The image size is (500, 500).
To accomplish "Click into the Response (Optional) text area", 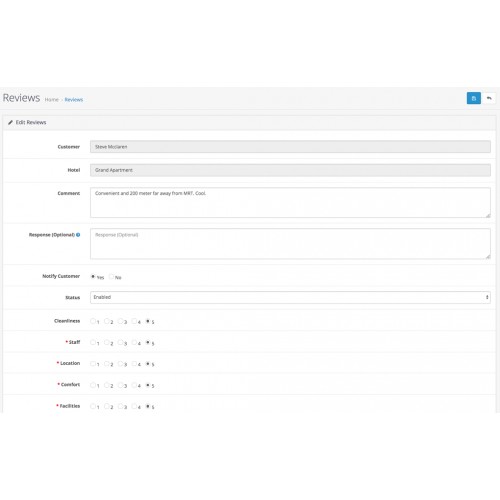I will point(290,244).
